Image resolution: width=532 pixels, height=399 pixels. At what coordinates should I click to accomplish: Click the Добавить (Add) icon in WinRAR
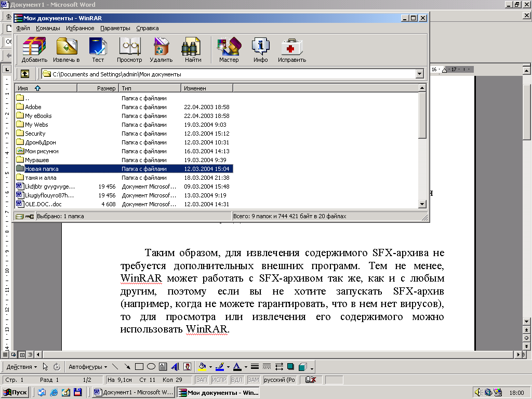point(34,50)
